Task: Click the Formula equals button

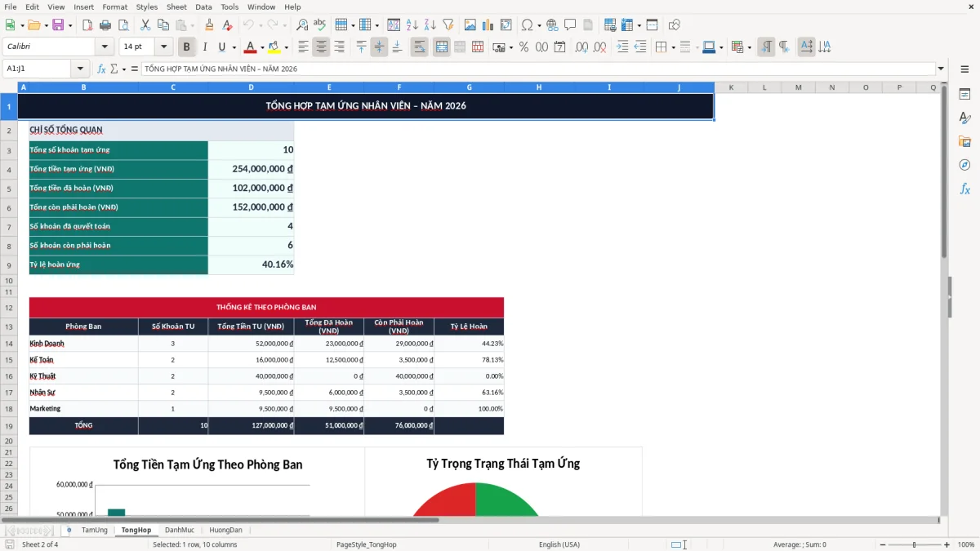Action: pos(135,69)
